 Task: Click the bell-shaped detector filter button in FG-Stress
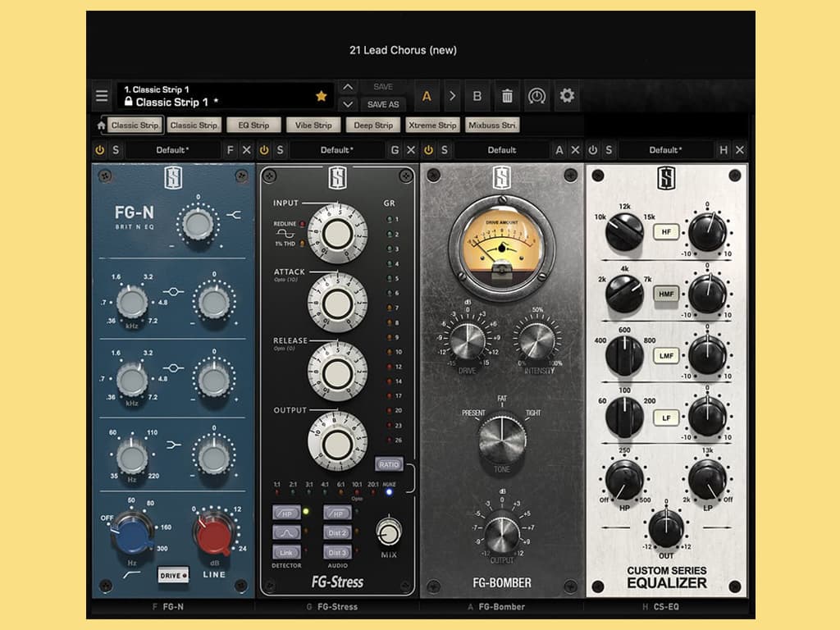pyautogui.click(x=286, y=532)
